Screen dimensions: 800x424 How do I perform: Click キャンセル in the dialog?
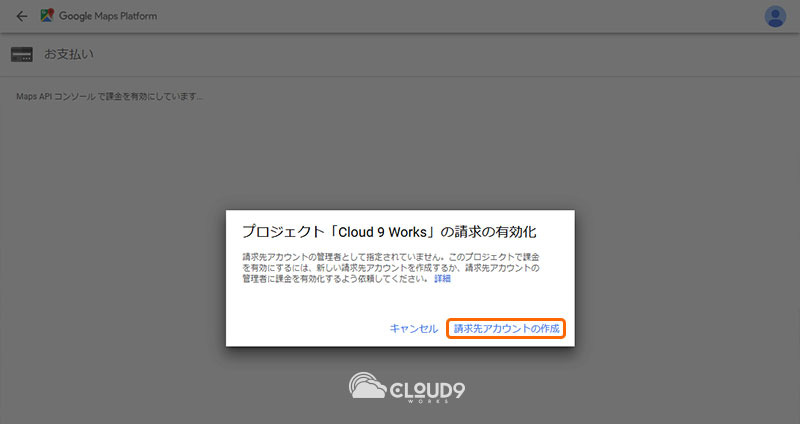coord(414,329)
